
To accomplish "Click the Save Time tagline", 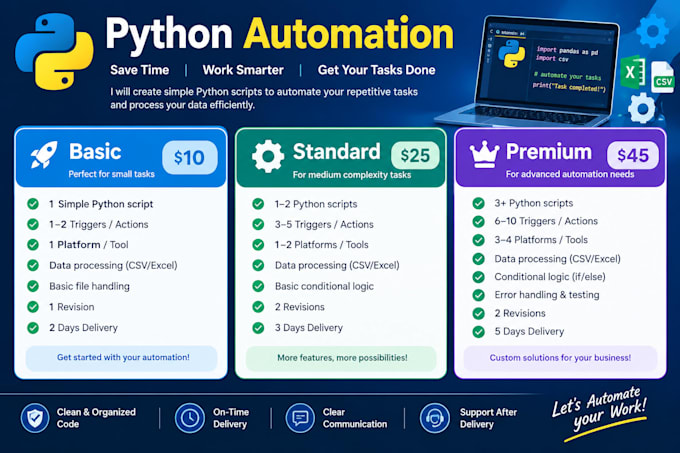I will click(x=140, y=70).
